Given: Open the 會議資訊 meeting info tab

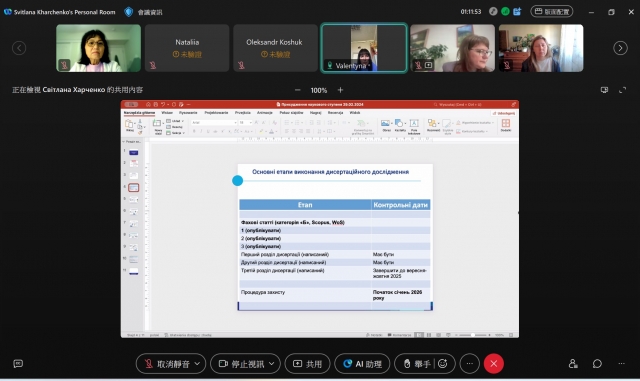Looking at the screenshot, I should 144,12.
